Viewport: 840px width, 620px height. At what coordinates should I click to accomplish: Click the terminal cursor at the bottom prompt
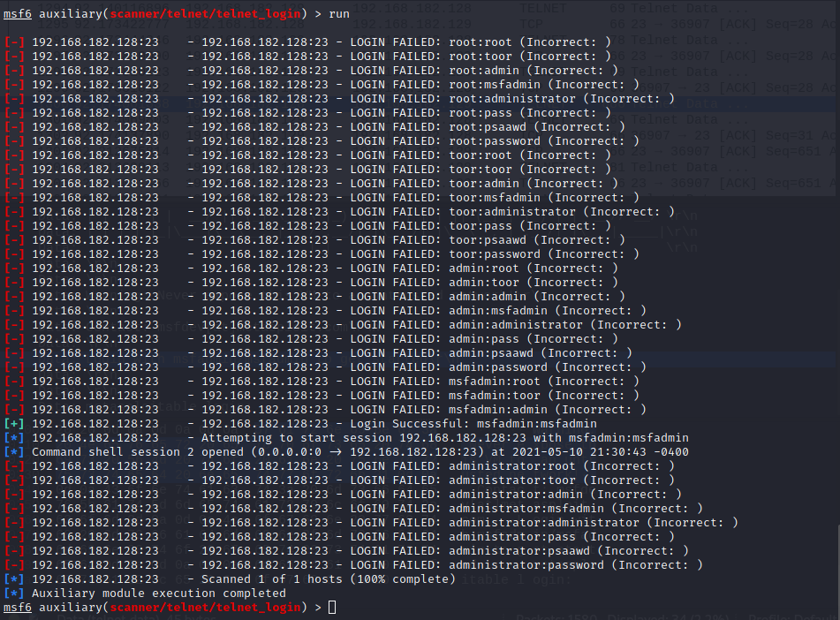click(332, 607)
